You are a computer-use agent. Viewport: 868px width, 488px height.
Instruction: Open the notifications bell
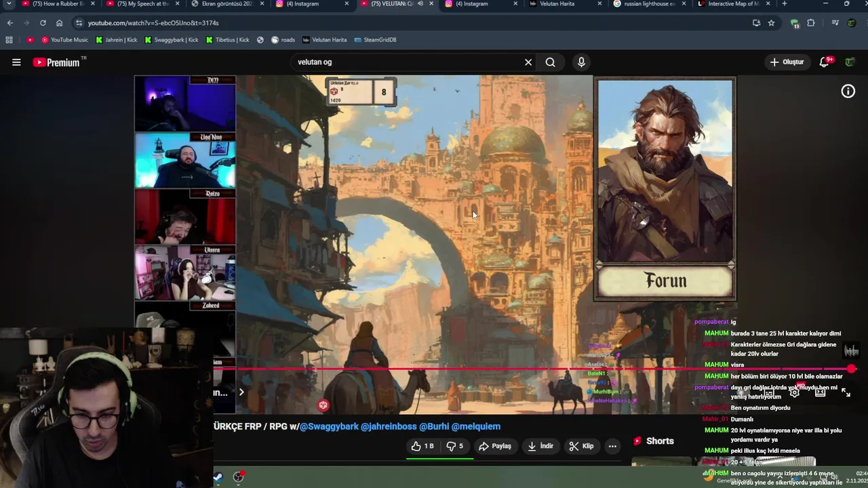tap(825, 62)
